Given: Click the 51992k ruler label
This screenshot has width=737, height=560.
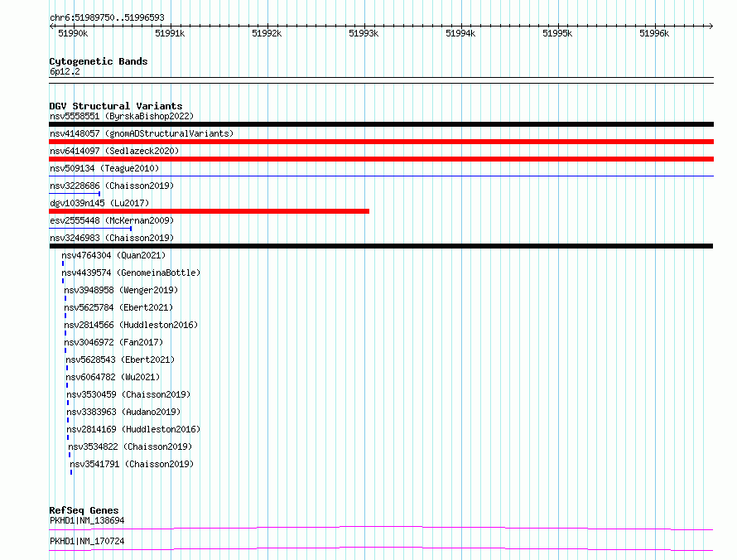Looking at the screenshot, I should point(267,33).
